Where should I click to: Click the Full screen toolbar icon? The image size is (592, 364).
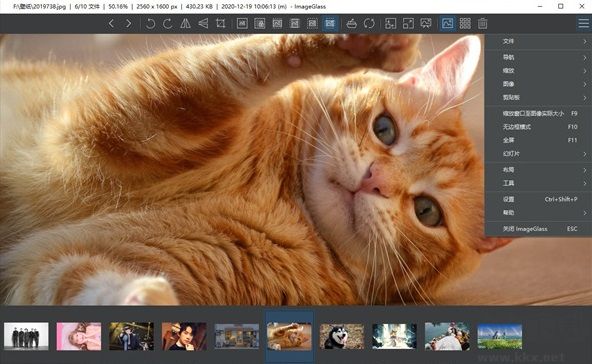click(408, 23)
